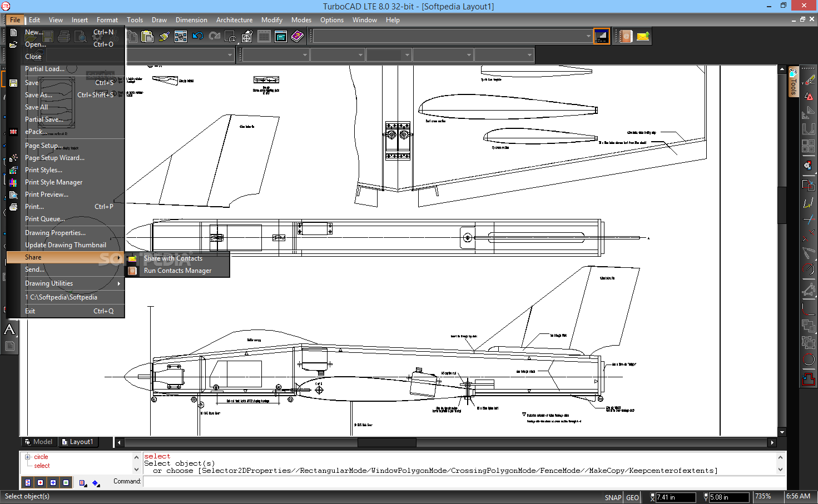This screenshot has width=818, height=504.
Task: Click the grid table toolbar icon
Action: coord(264,37)
